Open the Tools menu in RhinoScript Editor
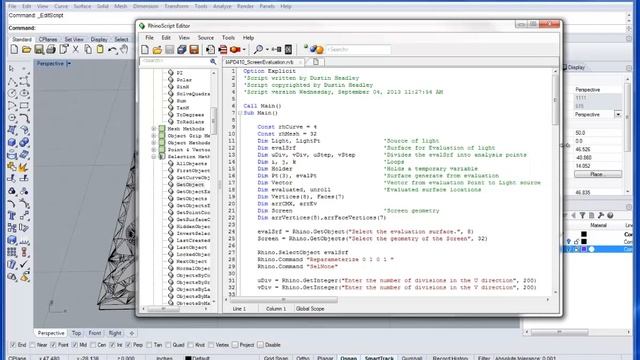 click(x=228, y=38)
